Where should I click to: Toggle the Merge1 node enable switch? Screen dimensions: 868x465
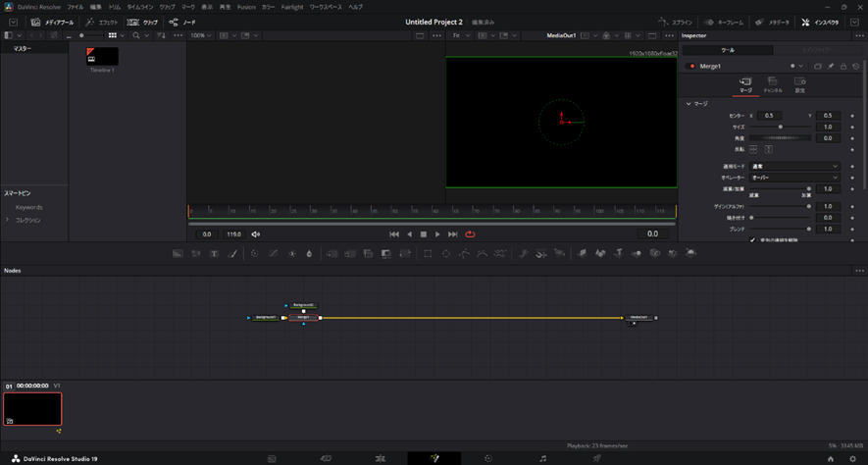pyautogui.click(x=690, y=66)
